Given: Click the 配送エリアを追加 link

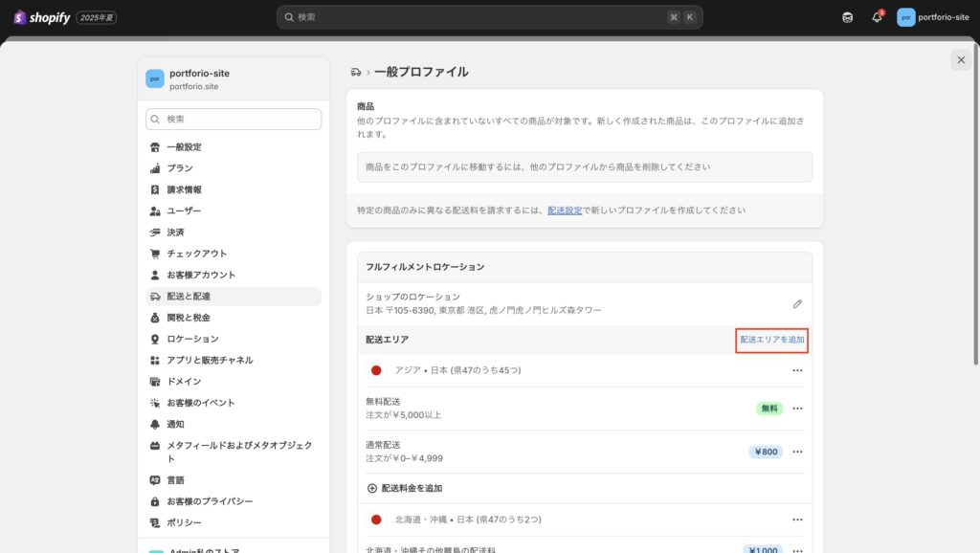Looking at the screenshot, I should pyautogui.click(x=771, y=340).
